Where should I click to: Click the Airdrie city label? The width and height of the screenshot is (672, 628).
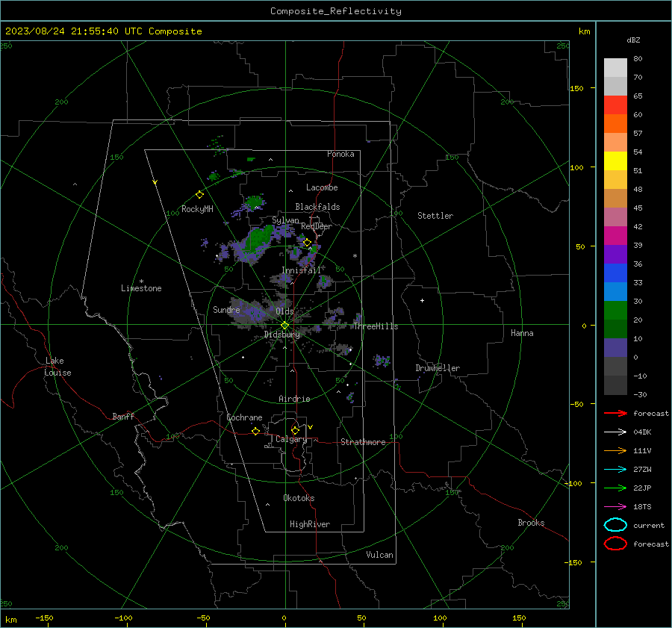click(294, 399)
